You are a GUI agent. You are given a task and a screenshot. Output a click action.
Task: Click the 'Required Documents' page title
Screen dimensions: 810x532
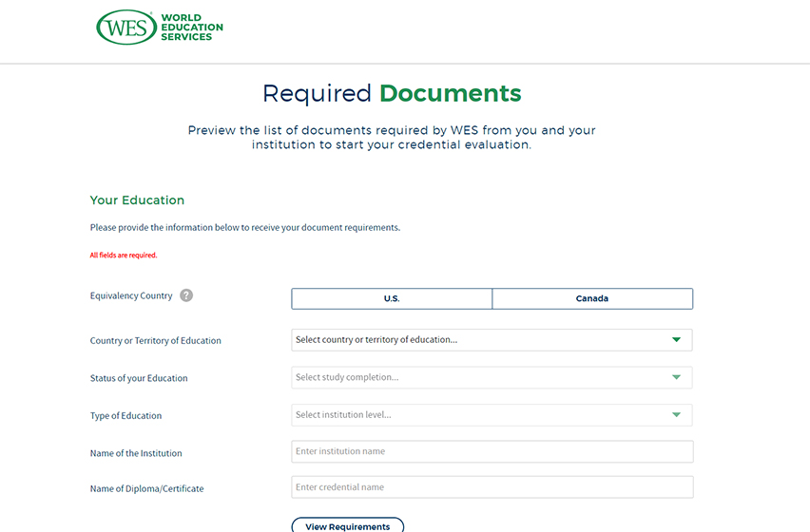coord(392,93)
